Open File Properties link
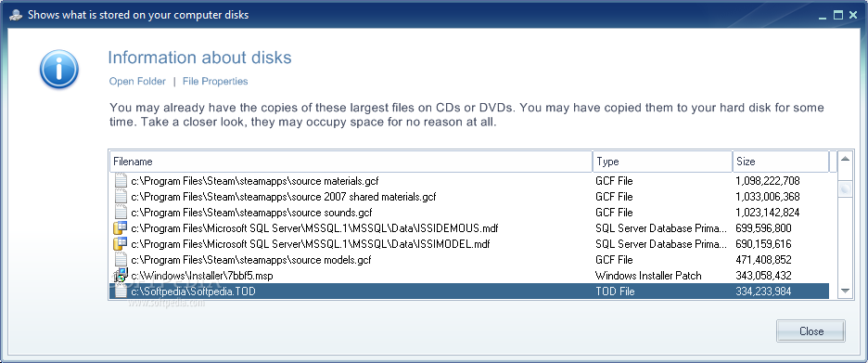Screen dimensions: 868x363 click(x=215, y=82)
